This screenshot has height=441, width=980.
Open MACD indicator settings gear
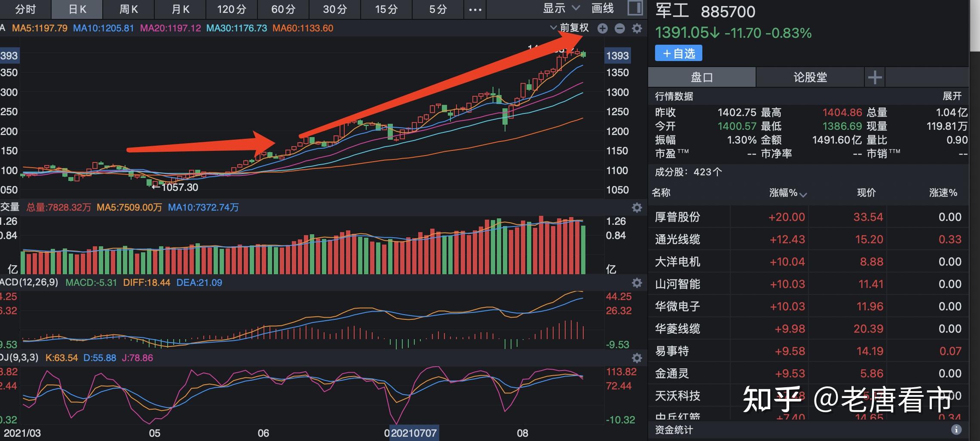tap(637, 283)
